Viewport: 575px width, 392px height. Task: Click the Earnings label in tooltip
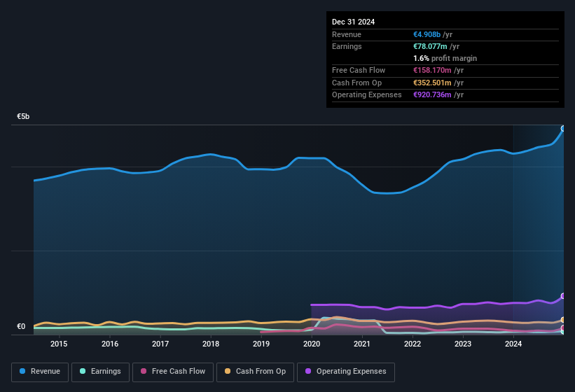(347, 46)
